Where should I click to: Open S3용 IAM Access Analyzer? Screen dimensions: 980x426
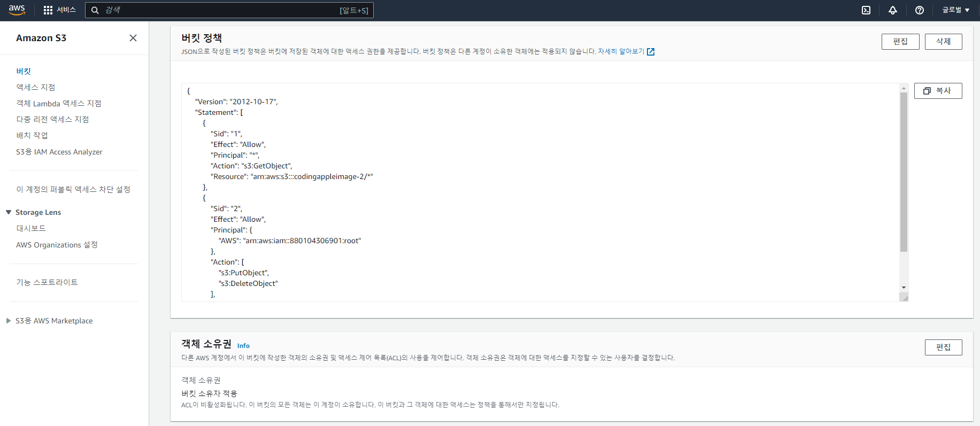point(59,152)
